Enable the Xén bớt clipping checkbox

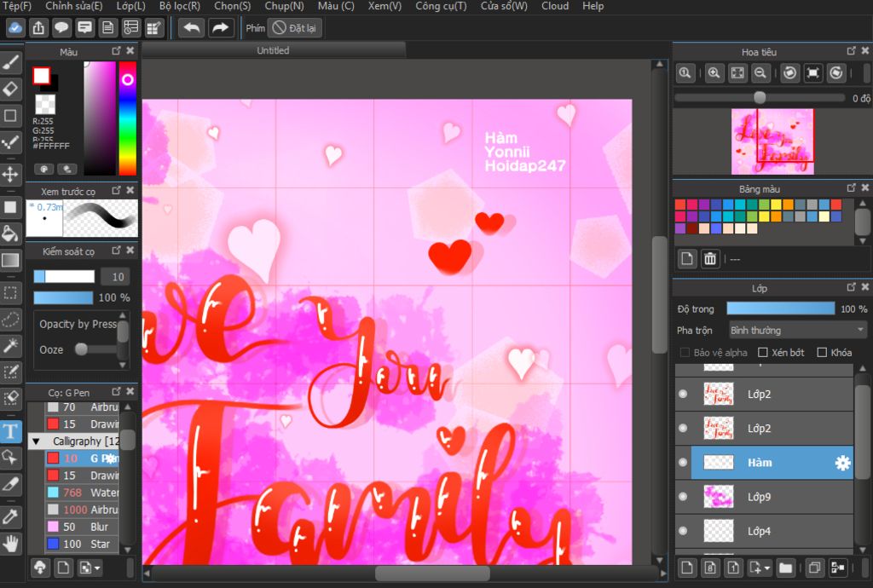[x=763, y=353]
